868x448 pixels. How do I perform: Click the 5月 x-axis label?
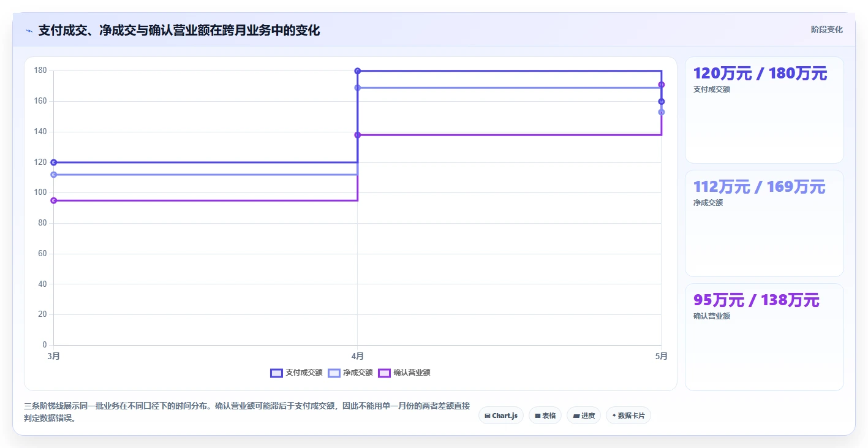[x=661, y=356]
